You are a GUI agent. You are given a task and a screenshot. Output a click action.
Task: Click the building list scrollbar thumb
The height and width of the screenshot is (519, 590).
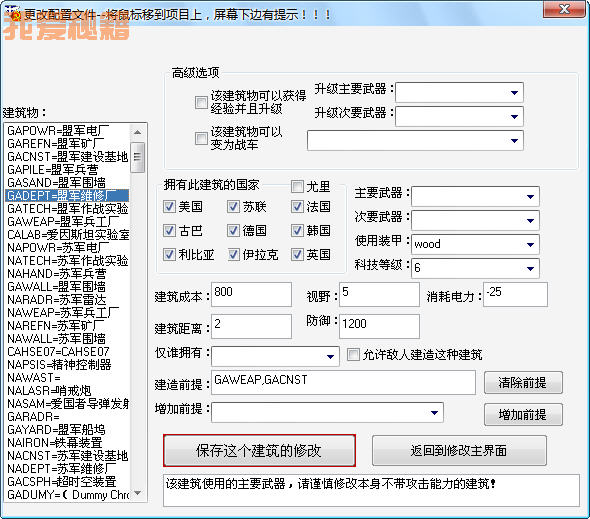click(138, 157)
